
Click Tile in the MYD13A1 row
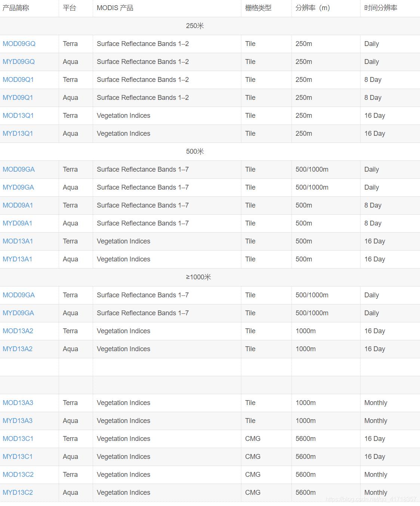[x=250, y=259]
